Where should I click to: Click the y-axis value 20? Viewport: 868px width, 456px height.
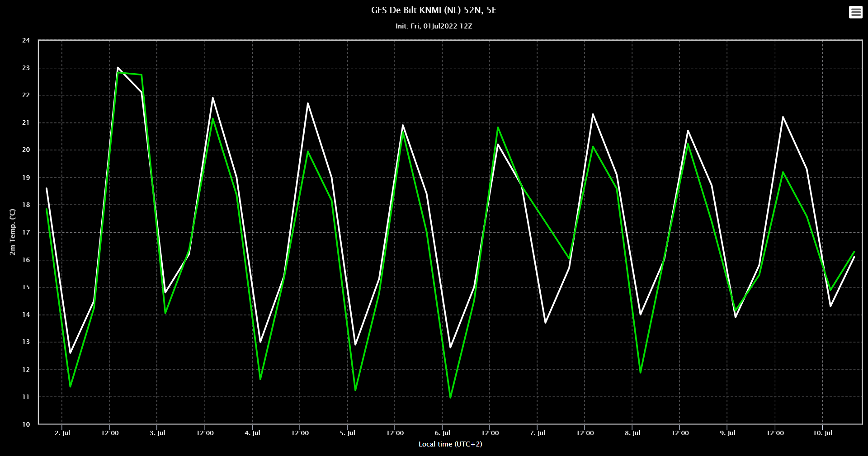point(26,150)
